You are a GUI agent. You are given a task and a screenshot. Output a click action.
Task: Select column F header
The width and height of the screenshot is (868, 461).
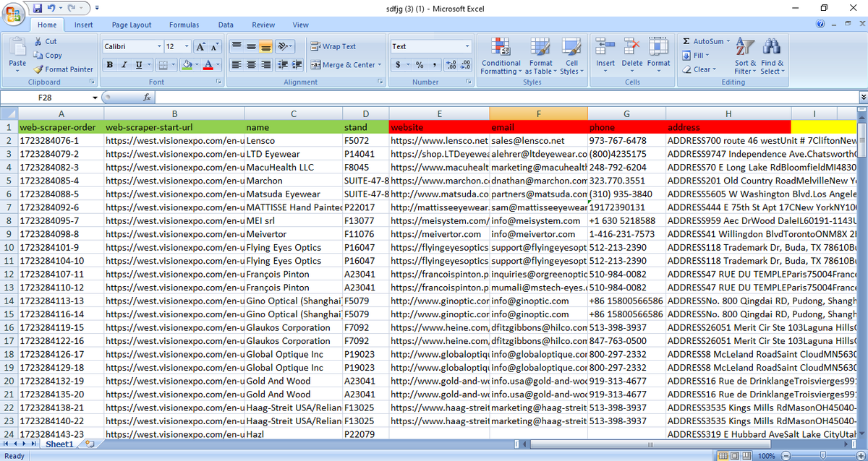538,113
